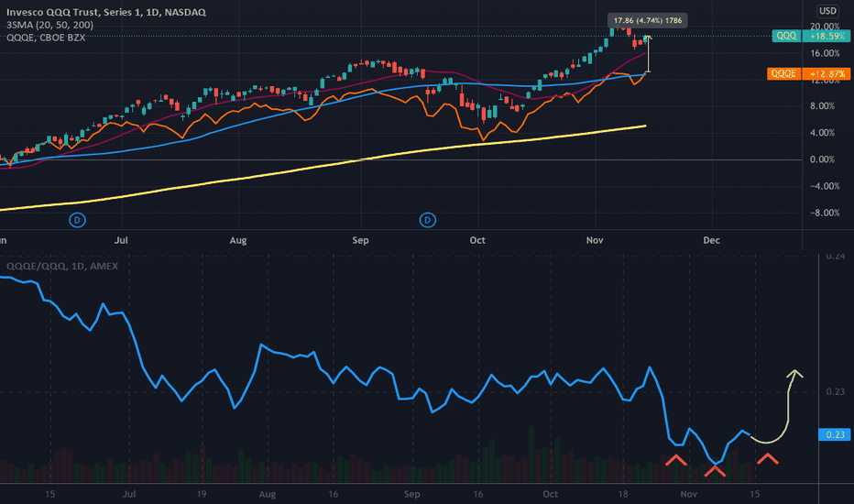The height and width of the screenshot is (504, 854).
Task: Click '18' on the ratio chart time axis
Action: (x=622, y=494)
